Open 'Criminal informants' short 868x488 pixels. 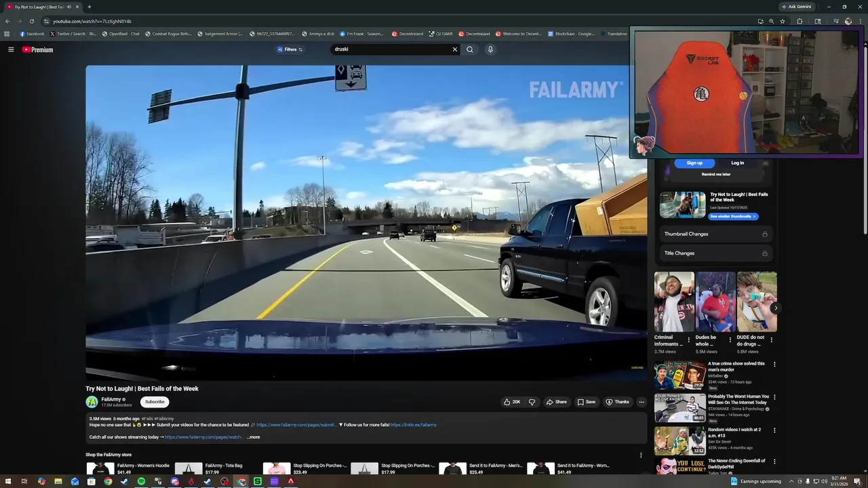pyautogui.click(x=674, y=302)
